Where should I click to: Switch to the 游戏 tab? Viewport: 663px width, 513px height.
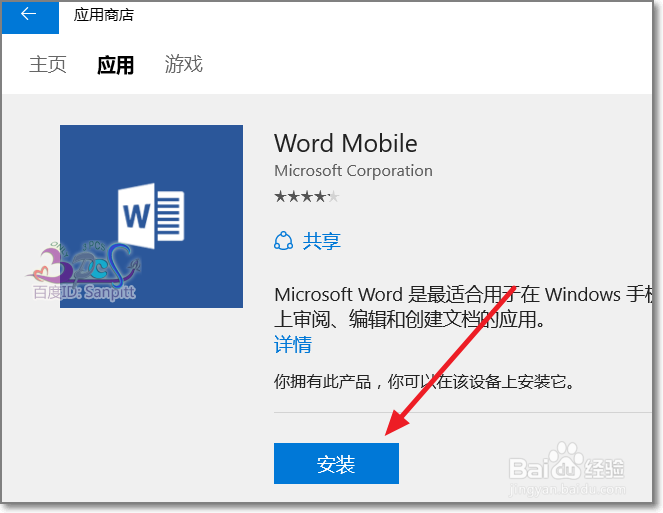(x=184, y=64)
